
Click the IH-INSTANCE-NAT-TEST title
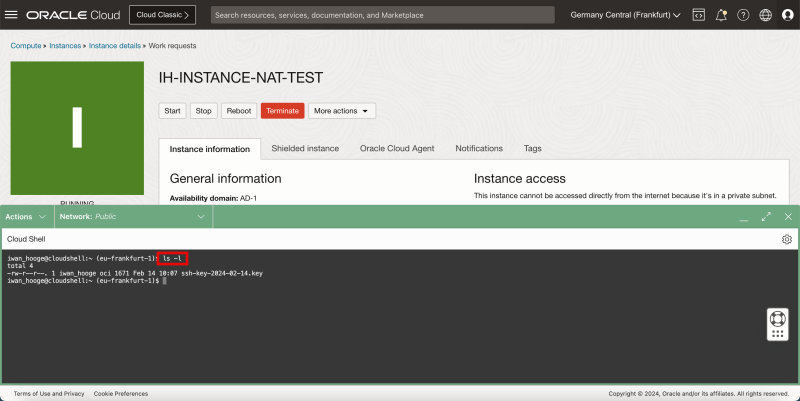click(x=241, y=78)
